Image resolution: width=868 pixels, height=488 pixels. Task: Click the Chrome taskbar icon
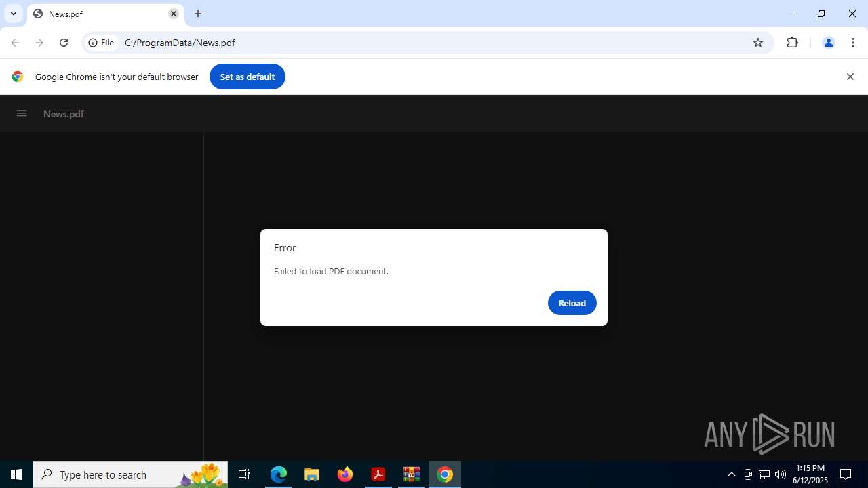[x=445, y=474]
